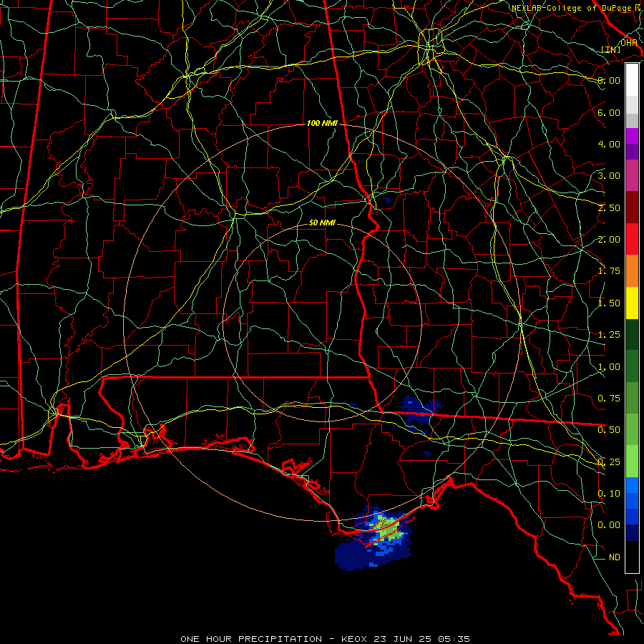Click the 50 NMI range ring label

pyautogui.click(x=322, y=223)
